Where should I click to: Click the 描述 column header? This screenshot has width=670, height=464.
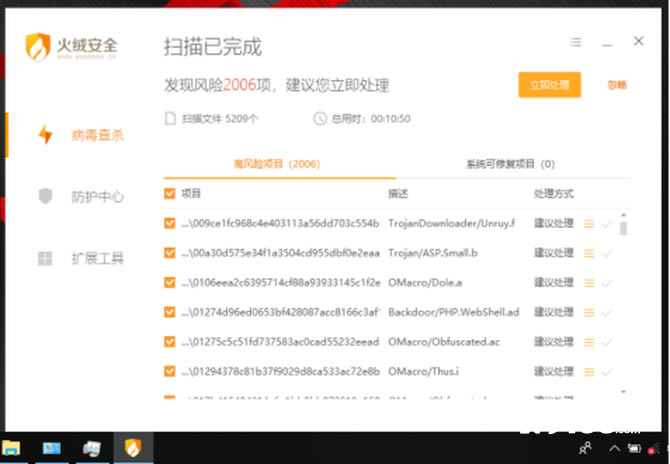[398, 194]
